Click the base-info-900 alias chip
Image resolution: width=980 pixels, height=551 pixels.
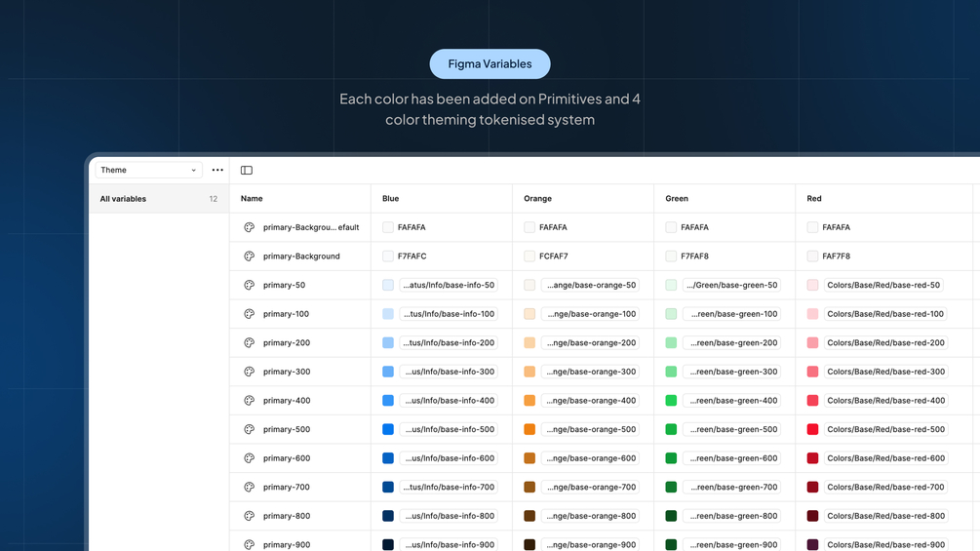tap(449, 545)
